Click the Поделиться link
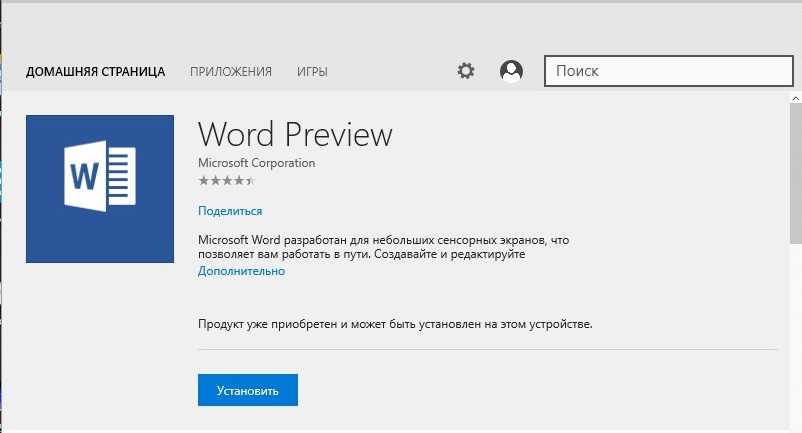 point(230,211)
